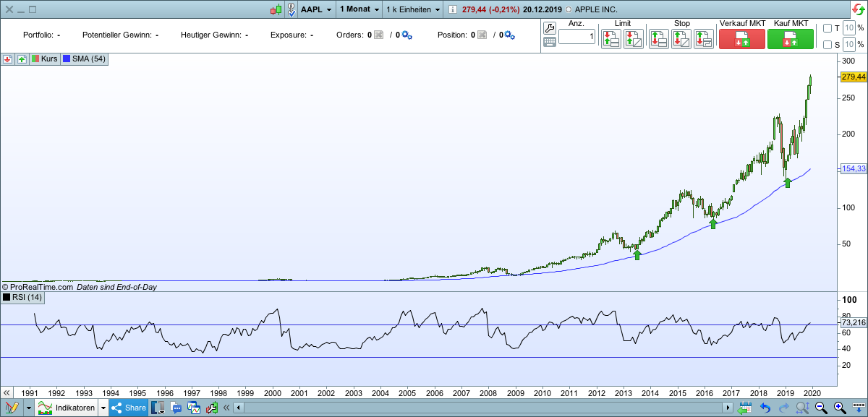Image resolution: width=868 pixels, height=417 pixels.
Task: Click the zoom out magnifier
Action: coord(822,408)
